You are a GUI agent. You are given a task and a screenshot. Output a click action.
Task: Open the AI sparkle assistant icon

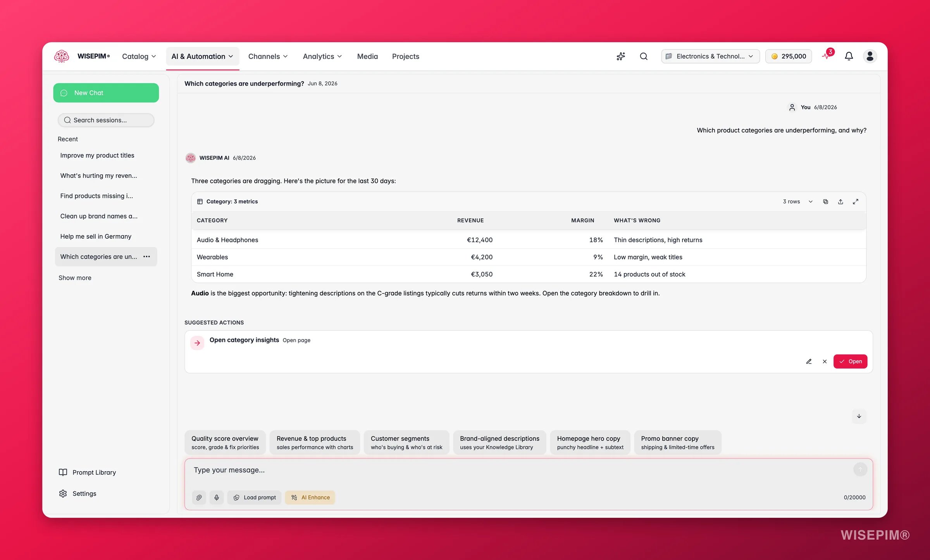pos(621,56)
